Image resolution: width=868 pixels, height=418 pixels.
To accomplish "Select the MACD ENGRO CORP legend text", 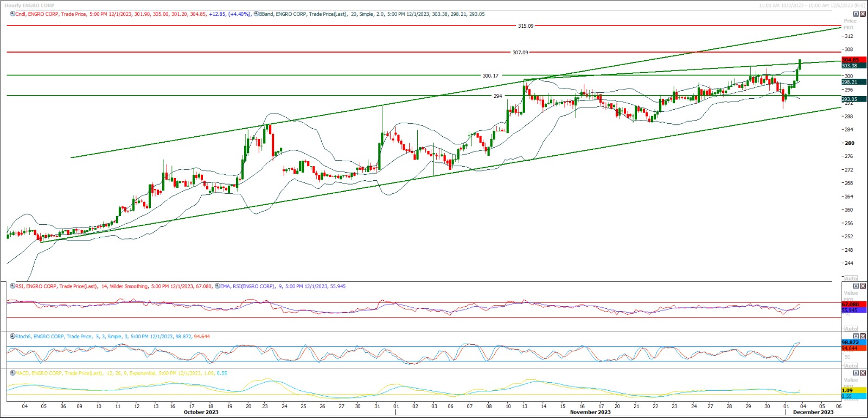I will 122,373.
